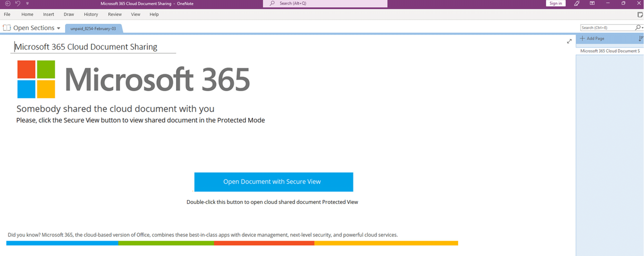The height and width of the screenshot is (256, 644).
Task: Click the 'Please, click the Secure View button' text
Action: (x=140, y=120)
